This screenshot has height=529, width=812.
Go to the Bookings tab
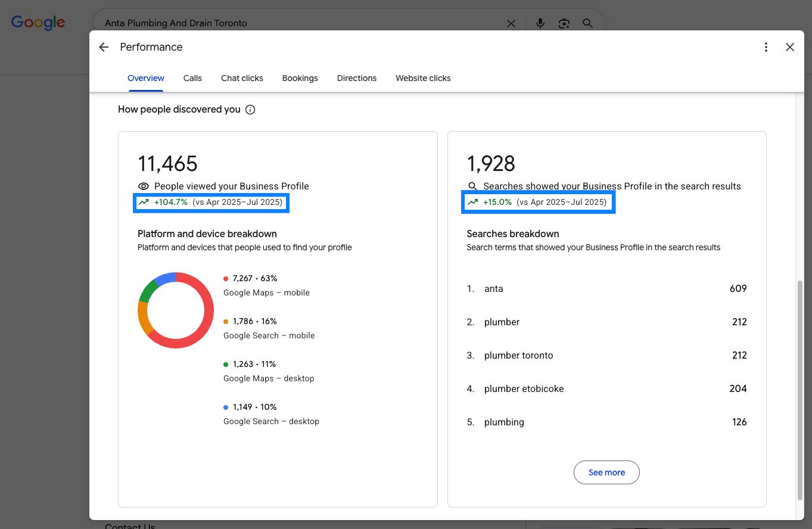pyautogui.click(x=300, y=78)
